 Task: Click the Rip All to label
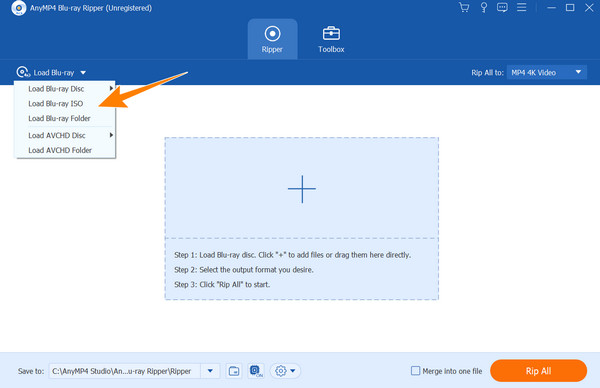coord(487,73)
